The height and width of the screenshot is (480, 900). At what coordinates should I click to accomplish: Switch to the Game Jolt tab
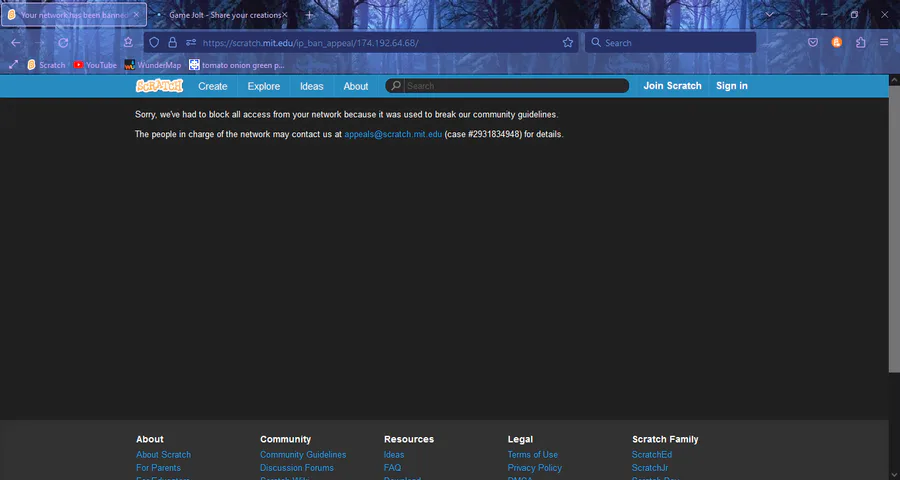tap(218, 15)
